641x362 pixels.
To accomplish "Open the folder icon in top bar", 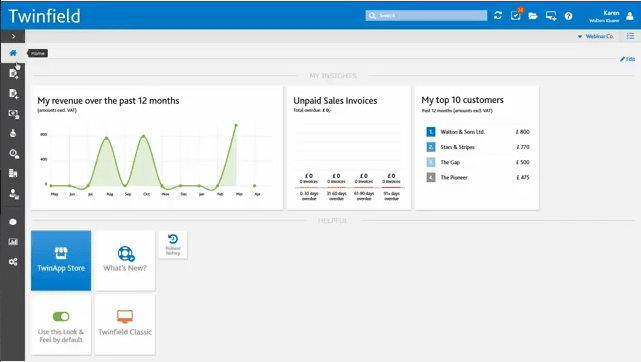I will pos(533,16).
